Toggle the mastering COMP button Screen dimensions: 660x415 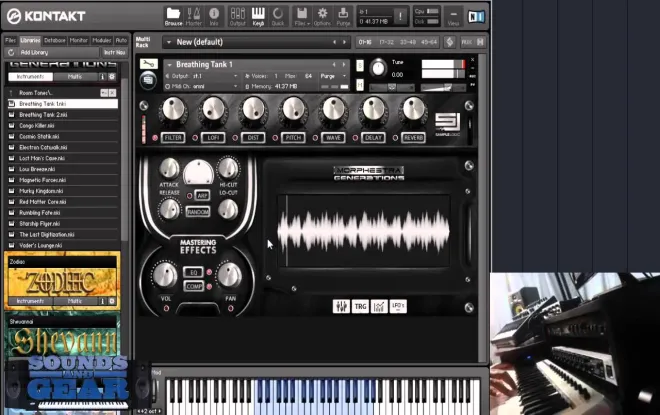[x=194, y=286]
